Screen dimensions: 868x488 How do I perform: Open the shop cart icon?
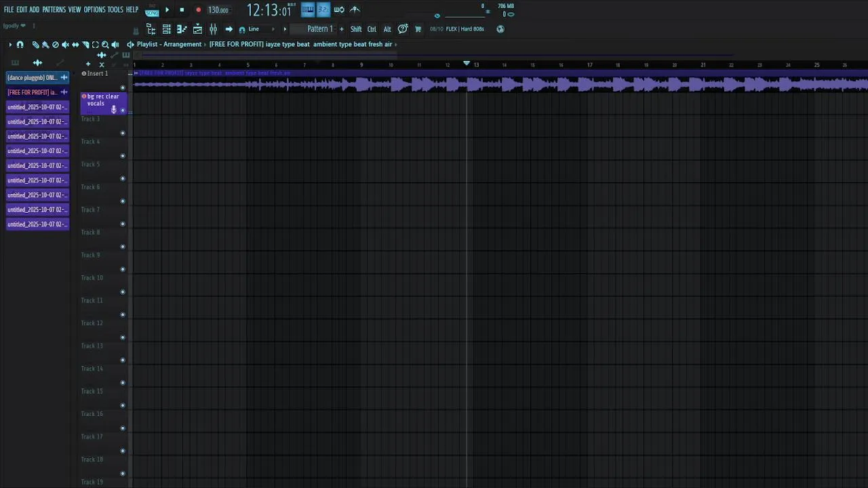(418, 29)
